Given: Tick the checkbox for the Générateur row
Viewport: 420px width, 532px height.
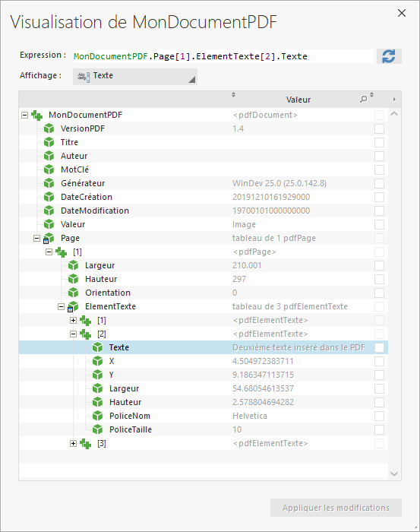Looking at the screenshot, I should [x=379, y=184].
